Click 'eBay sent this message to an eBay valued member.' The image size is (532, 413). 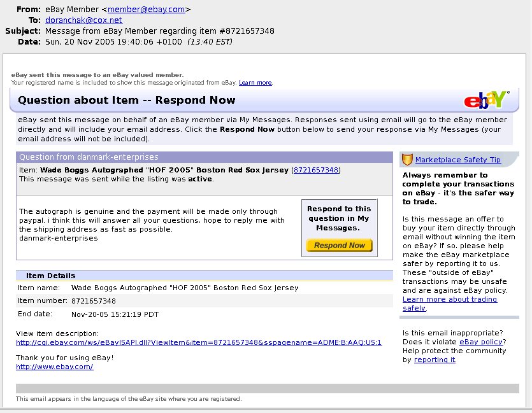(x=97, y=75)
